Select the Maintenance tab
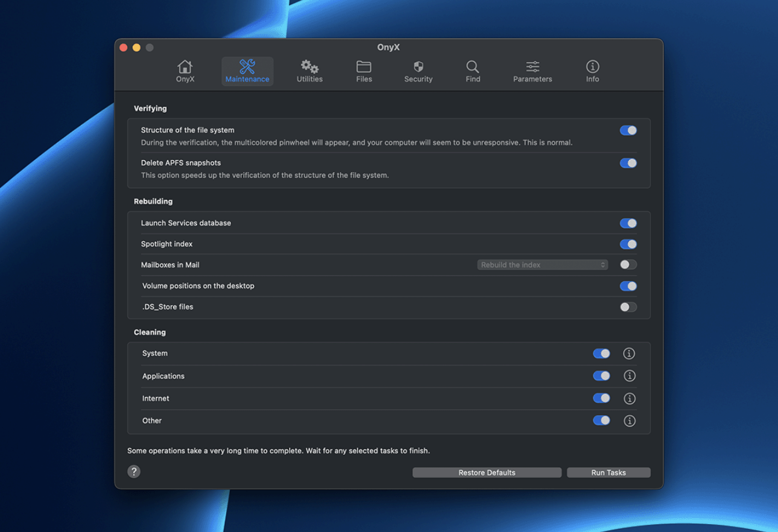Viewport: 778px width, 532px height. pos(247,71)
